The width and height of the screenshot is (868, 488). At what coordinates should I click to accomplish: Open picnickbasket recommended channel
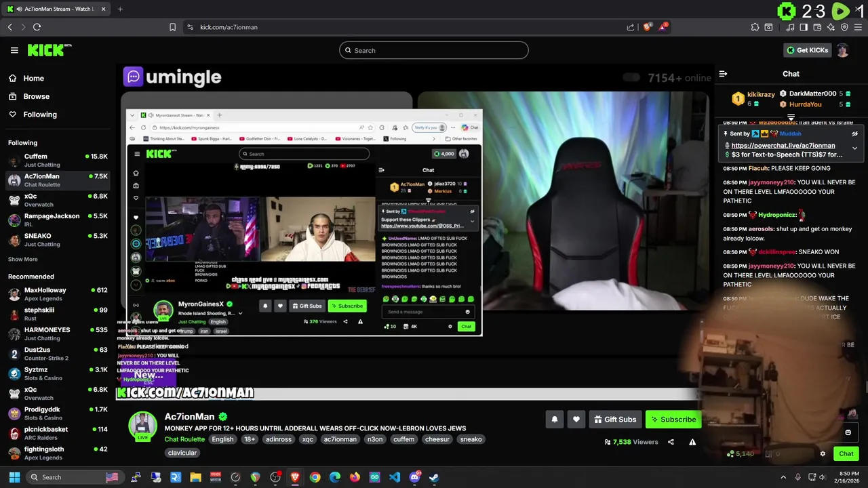58,433
